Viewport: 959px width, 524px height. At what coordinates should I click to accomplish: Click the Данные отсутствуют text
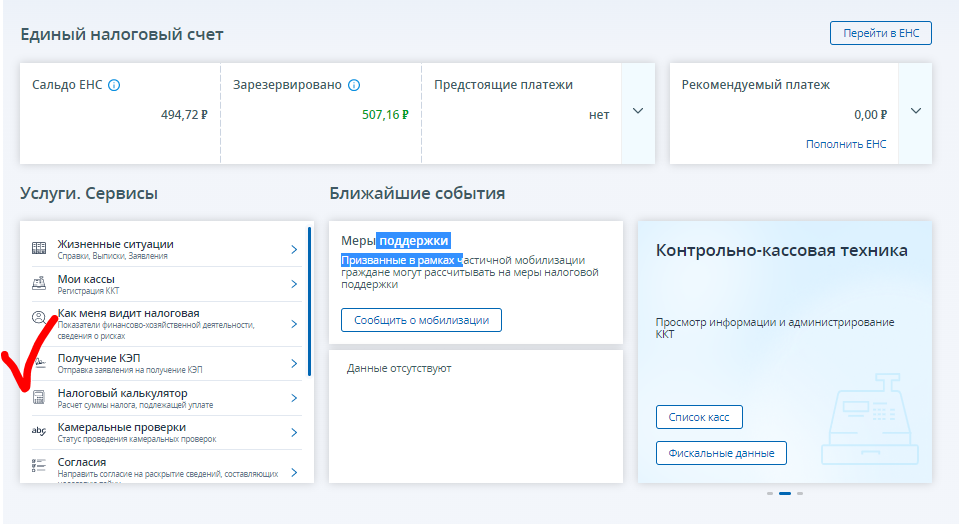[399, 369]
